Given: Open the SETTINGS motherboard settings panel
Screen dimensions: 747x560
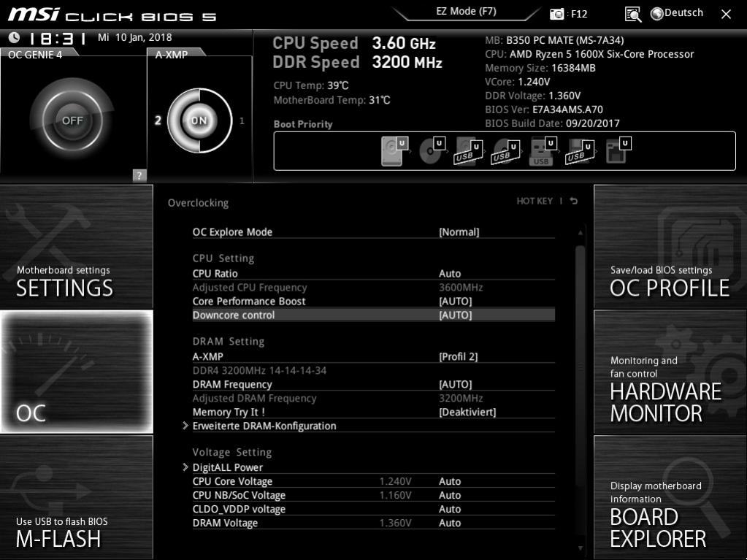Looking at the screenshot, I should point(76,247).
